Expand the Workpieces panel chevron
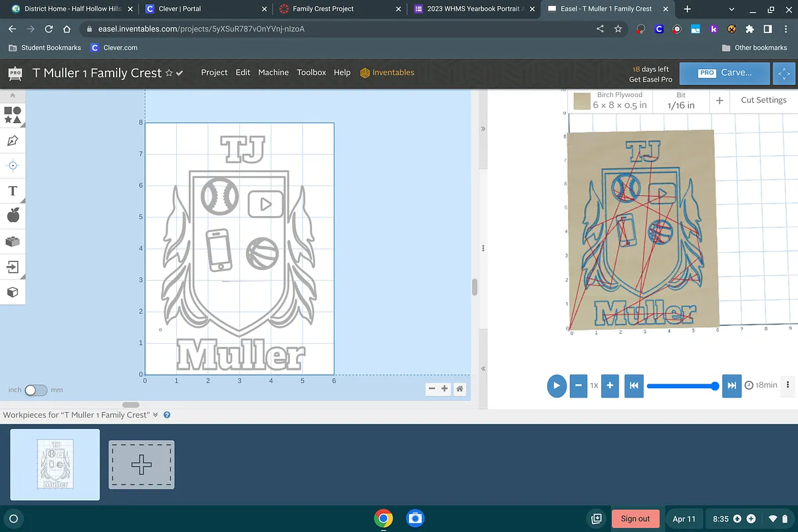The width and height of the screenshot is (798, 532). click(x=156, y=415)
